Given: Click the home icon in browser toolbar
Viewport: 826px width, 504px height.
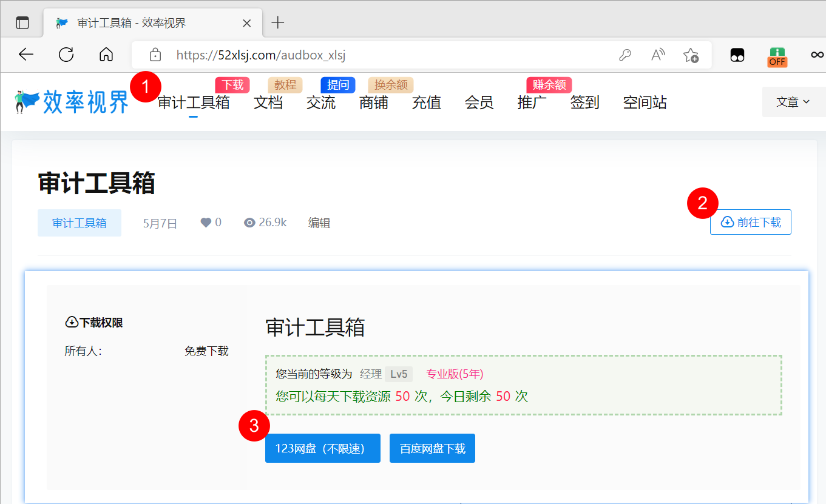Looking at the screenshot, I should coord(106,55).
